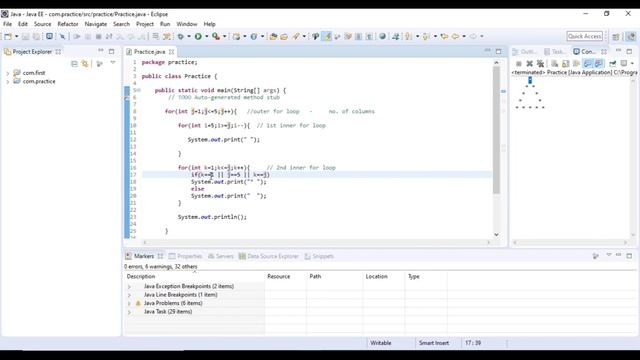Click the Last Edit Location icon
Viewport: 640px width, 360px height.
point(444,36)
